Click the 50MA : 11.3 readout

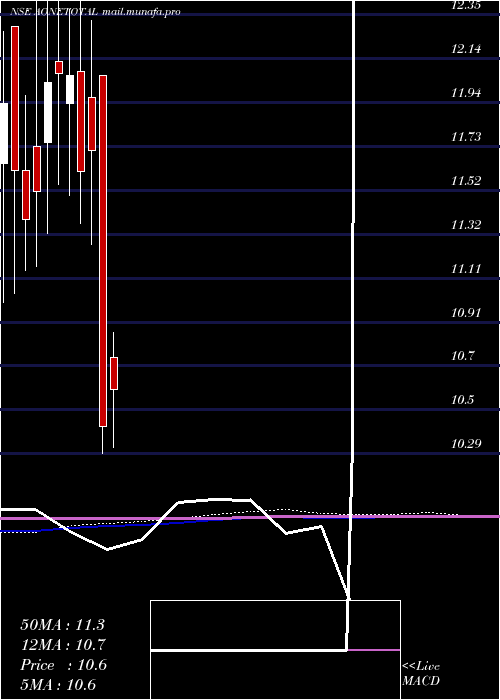click(62, 625)
